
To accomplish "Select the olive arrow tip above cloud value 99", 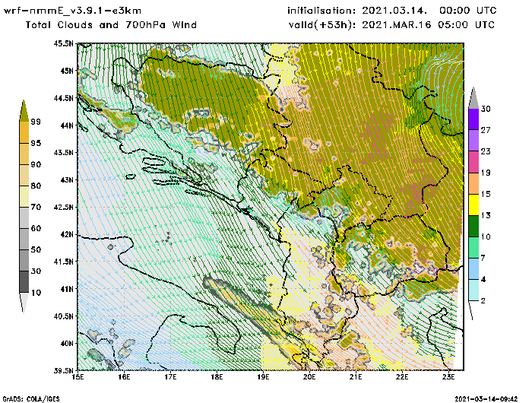I will click(x=24, y=111).
